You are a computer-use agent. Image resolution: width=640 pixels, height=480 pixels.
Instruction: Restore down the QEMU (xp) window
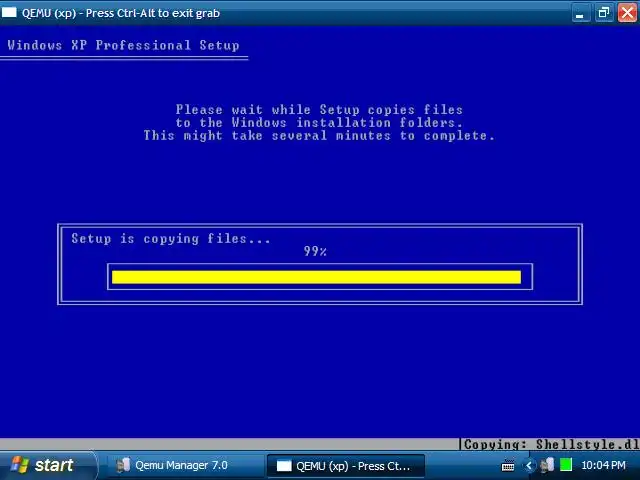[x=604, y=13]
